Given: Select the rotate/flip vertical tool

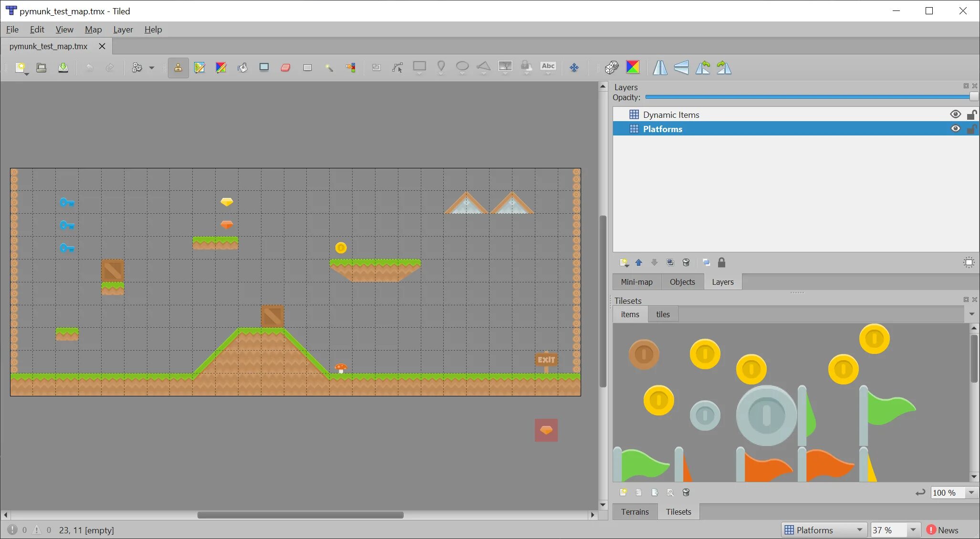Looking at the screenshot, I should point(680,67).
